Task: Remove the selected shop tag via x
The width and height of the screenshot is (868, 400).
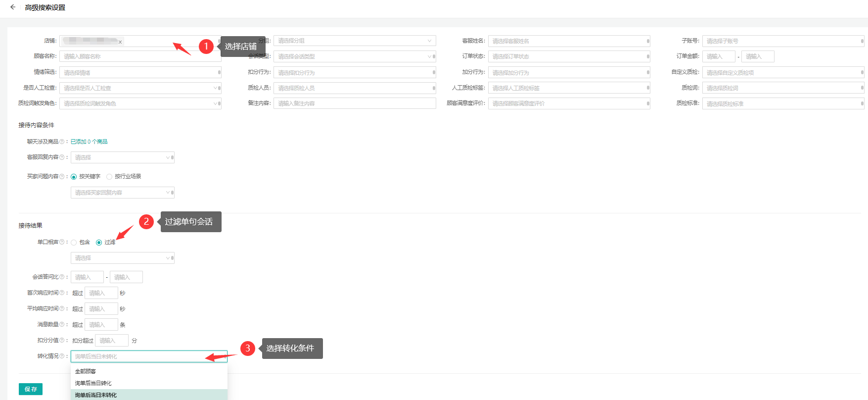Action: 120,42
